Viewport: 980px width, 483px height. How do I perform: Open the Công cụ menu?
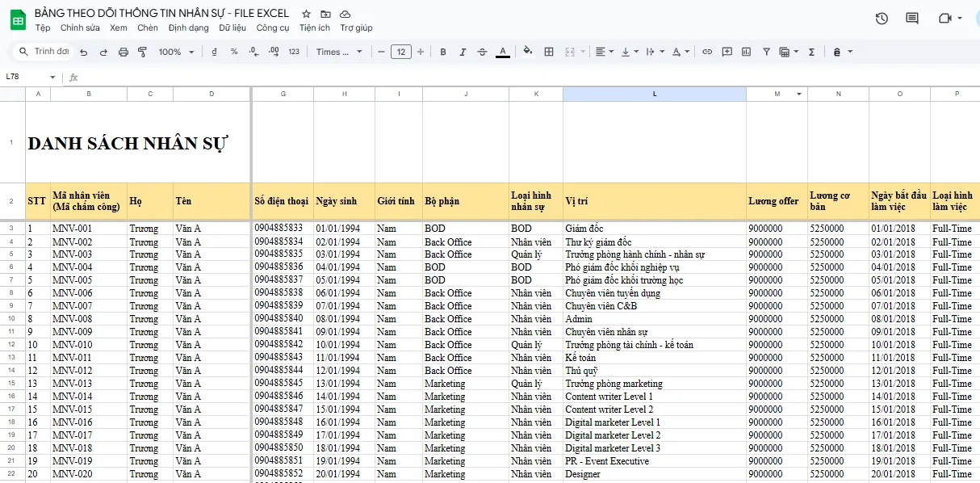(273, 27)
